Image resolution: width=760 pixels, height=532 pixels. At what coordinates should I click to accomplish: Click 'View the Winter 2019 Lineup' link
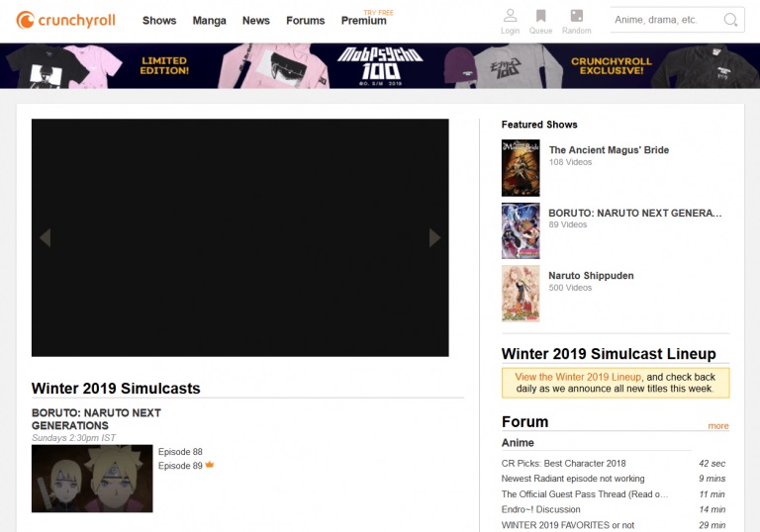pos(578,377)
